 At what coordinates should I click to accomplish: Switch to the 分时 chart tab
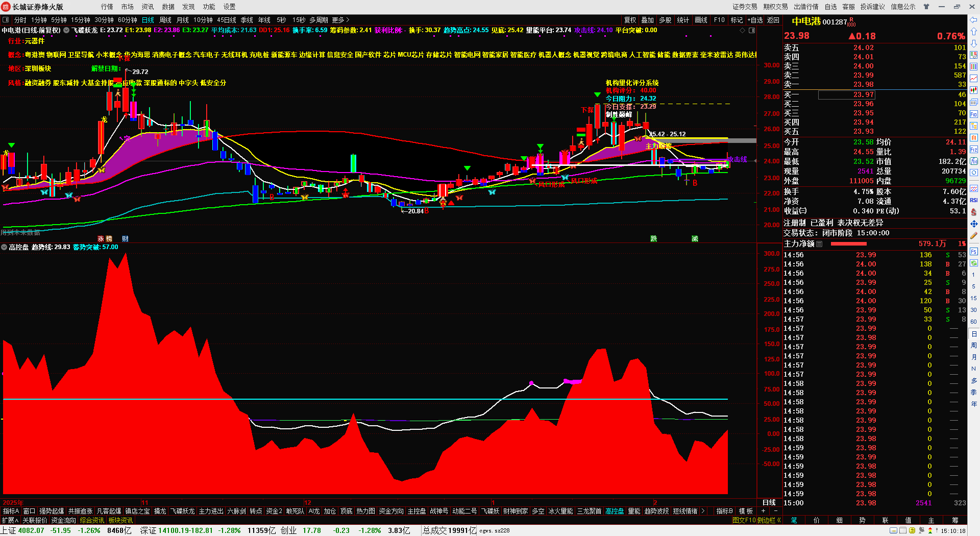click(x=20, y=20)
